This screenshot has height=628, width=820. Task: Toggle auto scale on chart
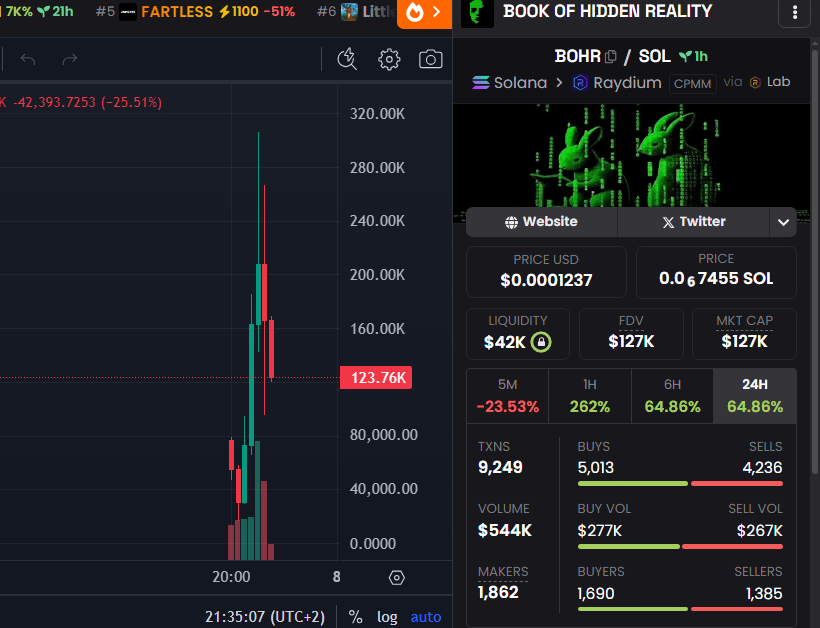pyautogui.click(x=426, y=617)
